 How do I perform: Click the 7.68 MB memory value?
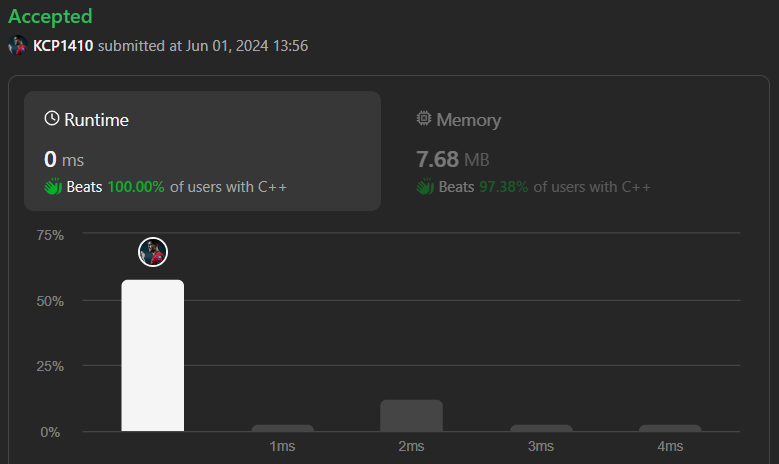(453, 159)
